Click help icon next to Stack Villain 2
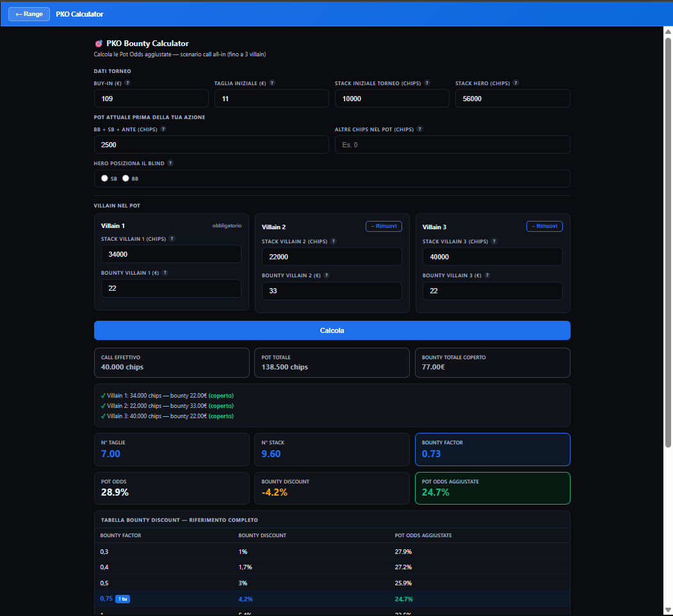The height and width of the screenshot is (616, 673). [x=334, y=241]
